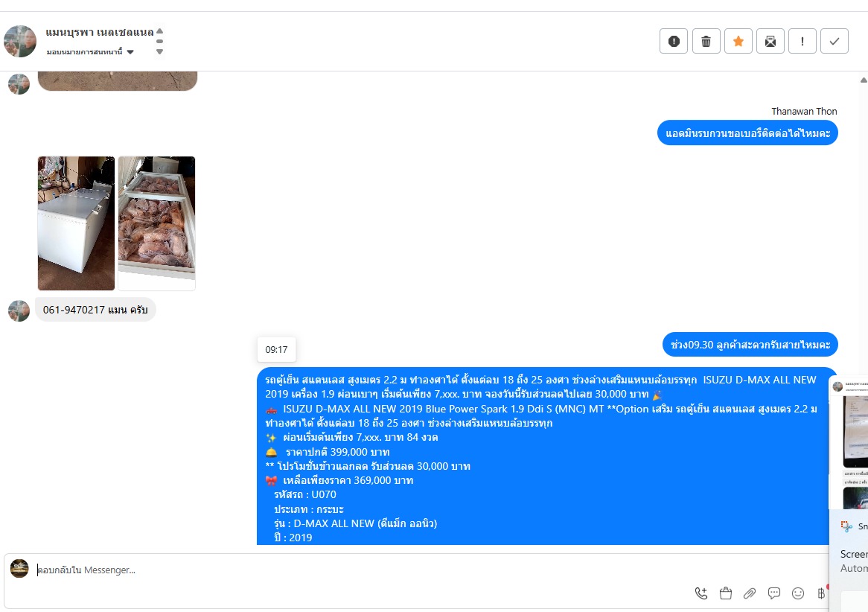Attach a file with paperclip icon

(x=750, y=593)
